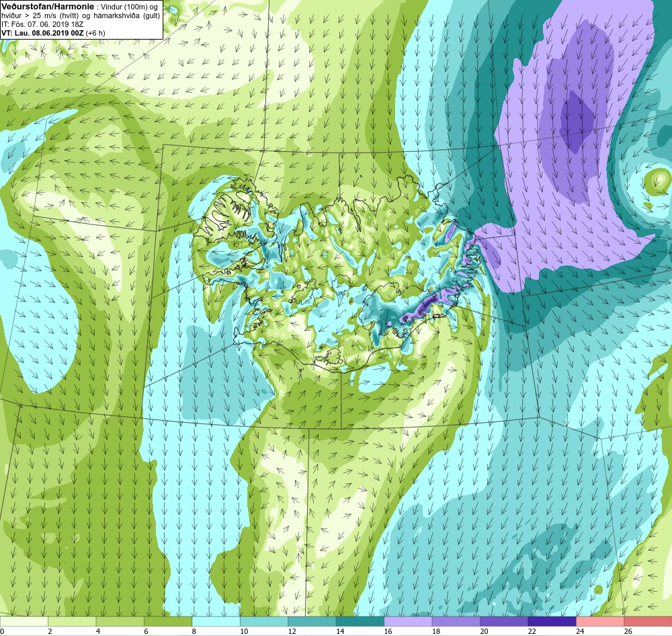Screen dimensions: 672x636
Task: Click the legend label '12'
Action: click(x=292, y=631)
